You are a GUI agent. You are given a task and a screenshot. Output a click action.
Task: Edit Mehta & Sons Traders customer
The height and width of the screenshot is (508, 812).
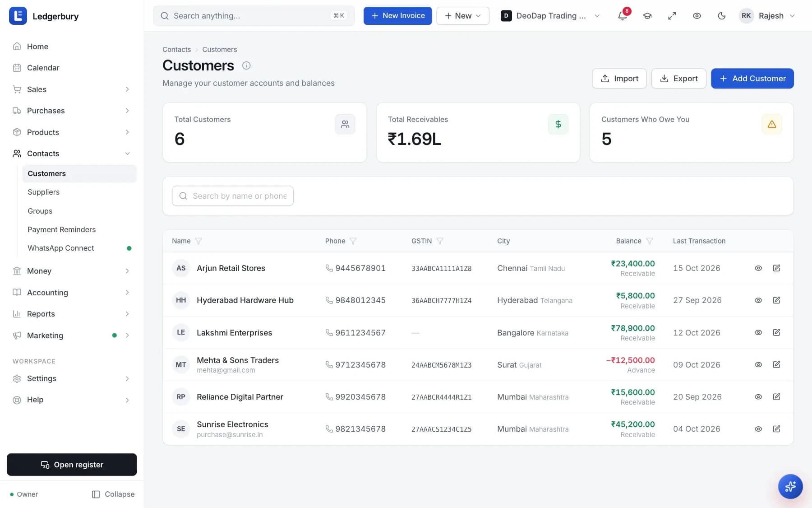pos(776,365)
